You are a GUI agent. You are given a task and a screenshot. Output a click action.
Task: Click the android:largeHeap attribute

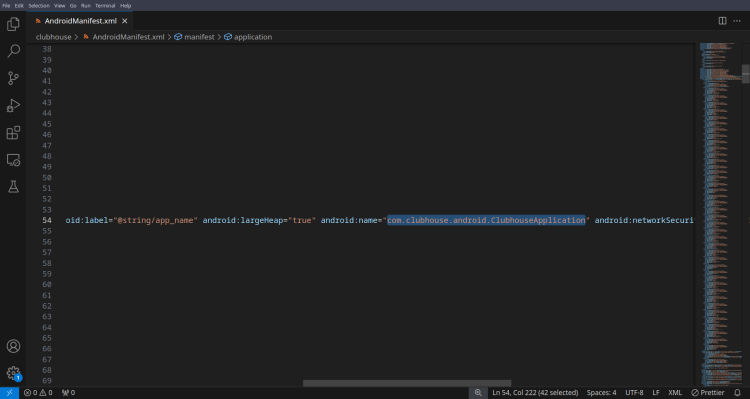243,220
